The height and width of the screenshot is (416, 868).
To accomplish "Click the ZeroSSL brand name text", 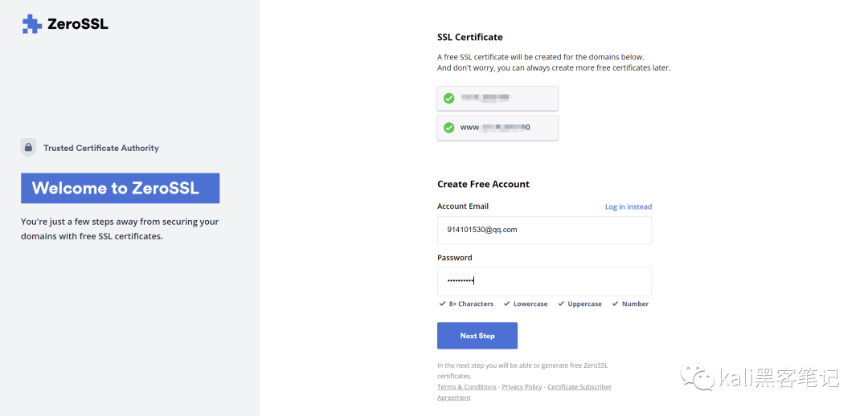I will (x=78, y=24).
